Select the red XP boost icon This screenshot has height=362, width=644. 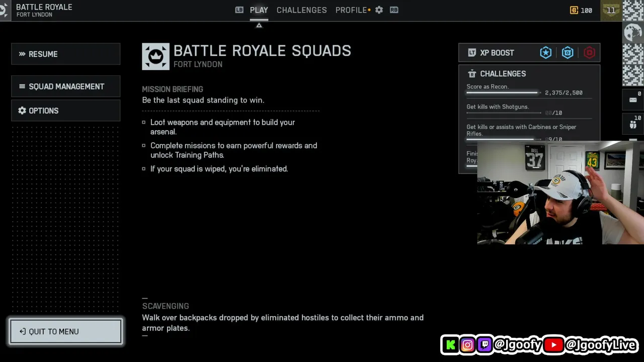(x=589, y=53)
